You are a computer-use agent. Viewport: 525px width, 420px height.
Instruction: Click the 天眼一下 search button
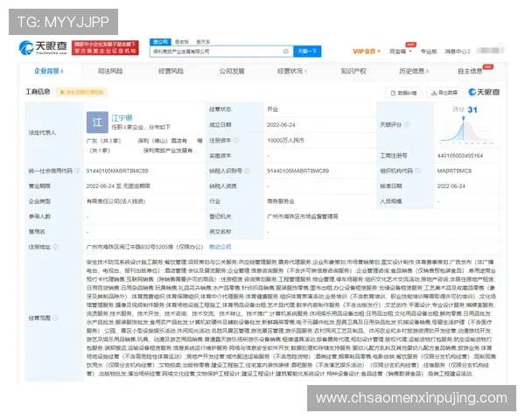tap(307, 52)
